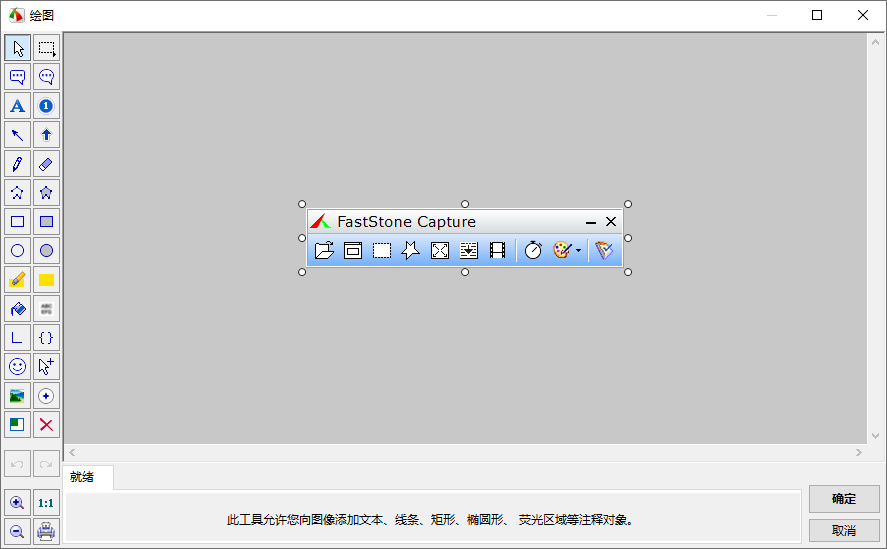Select the highlighter pen tool
Viewport: 887px width, 549px height.
(x=18, y=280)
